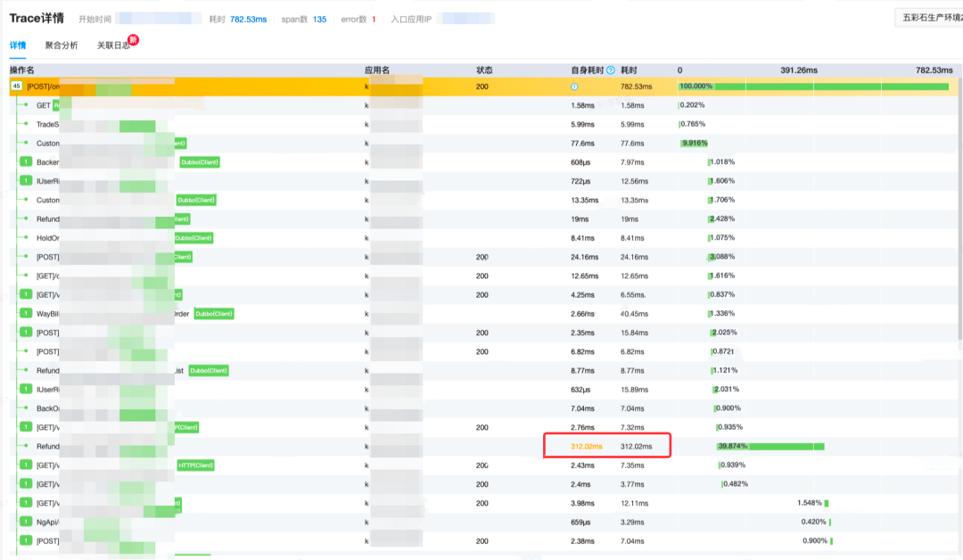Select the [GET]/c span row
This screenshot has width=963, height=560.
coord(484,276)
